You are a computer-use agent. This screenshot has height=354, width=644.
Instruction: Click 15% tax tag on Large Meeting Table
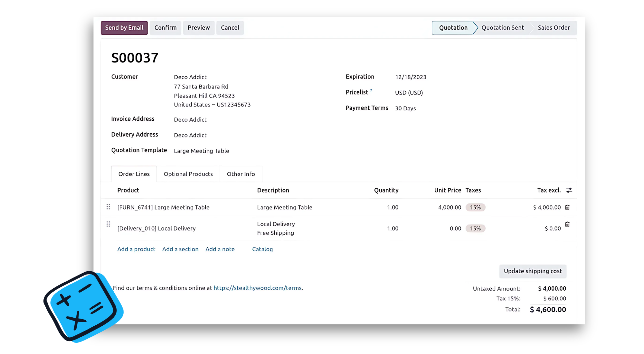[475, 208]
